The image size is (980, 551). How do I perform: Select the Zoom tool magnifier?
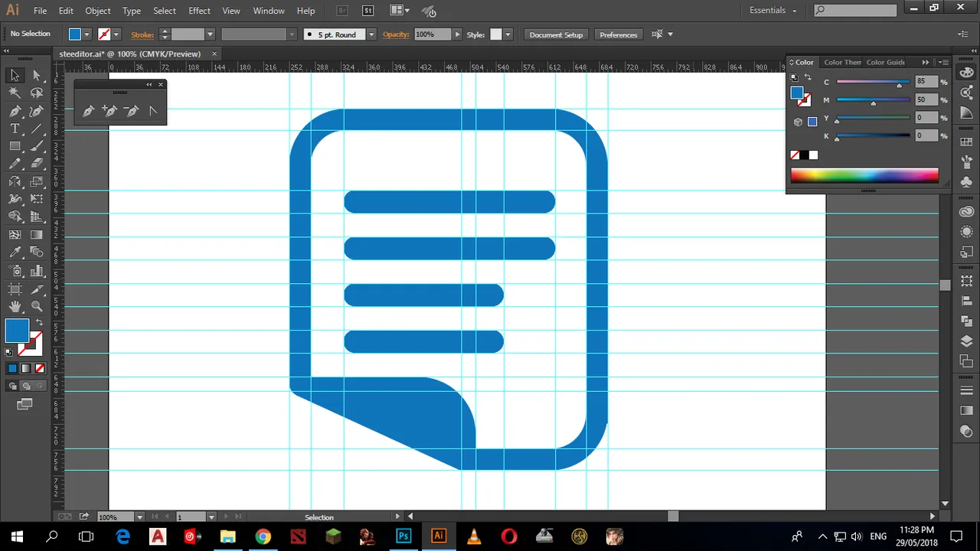(36, 307)
